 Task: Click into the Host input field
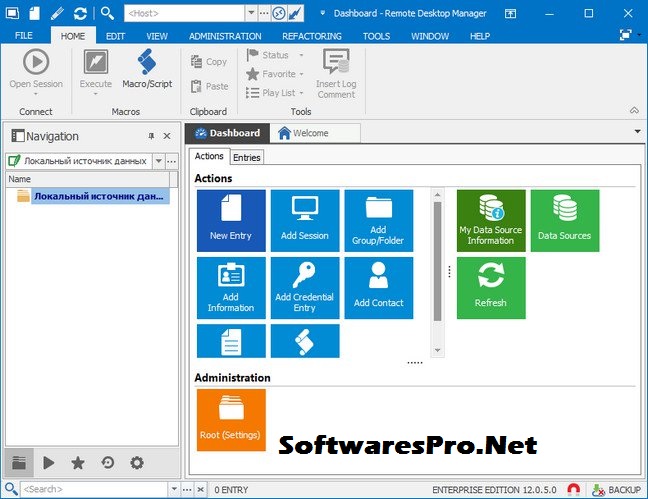click(184, 13)
